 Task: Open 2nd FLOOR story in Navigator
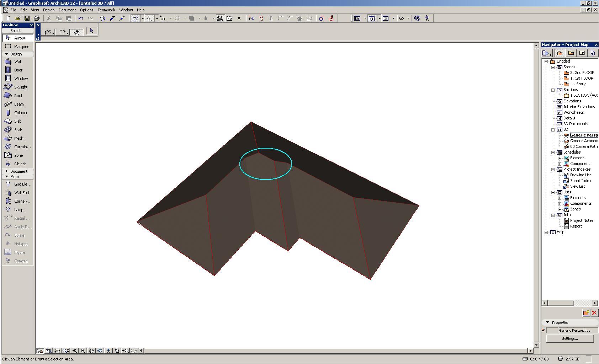(582, 73)
